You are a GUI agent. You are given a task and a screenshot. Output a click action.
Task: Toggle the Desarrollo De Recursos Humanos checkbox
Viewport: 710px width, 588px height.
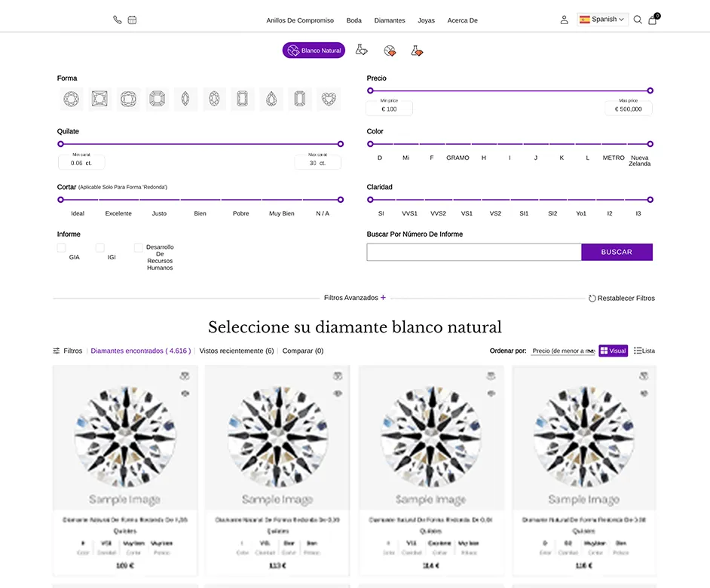[x=136, y=247]
